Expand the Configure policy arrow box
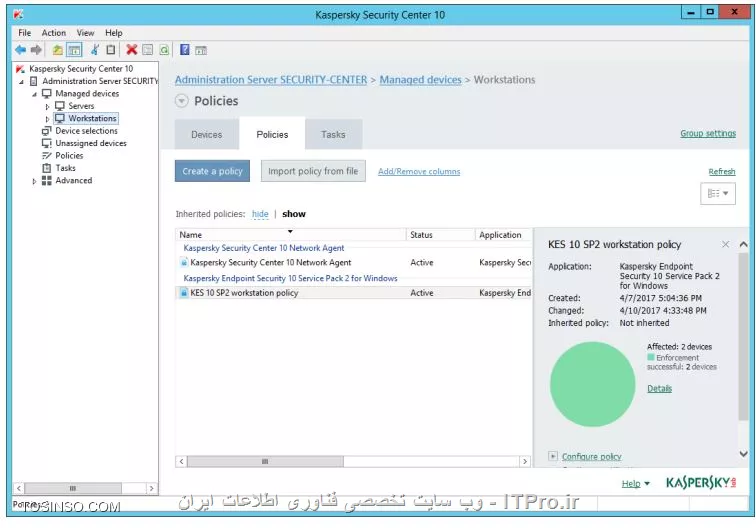756x528 pixels. 553,456
